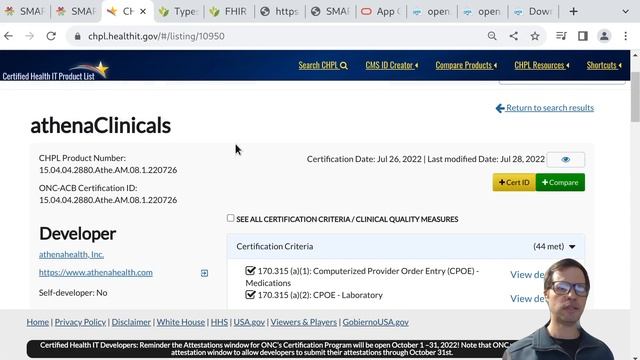Viewport: 640px width, 360px height.
Task: Click external link icon beside athenahealth URL
Action: pyautogui.click(x=204, y=273)
